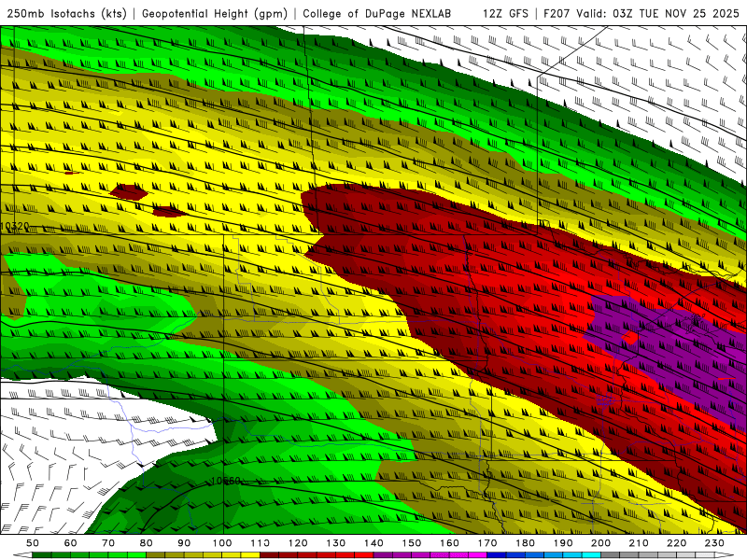Click the 90 value on the color scale
This screenshot has height=560, width=747.
coord(184,543)
